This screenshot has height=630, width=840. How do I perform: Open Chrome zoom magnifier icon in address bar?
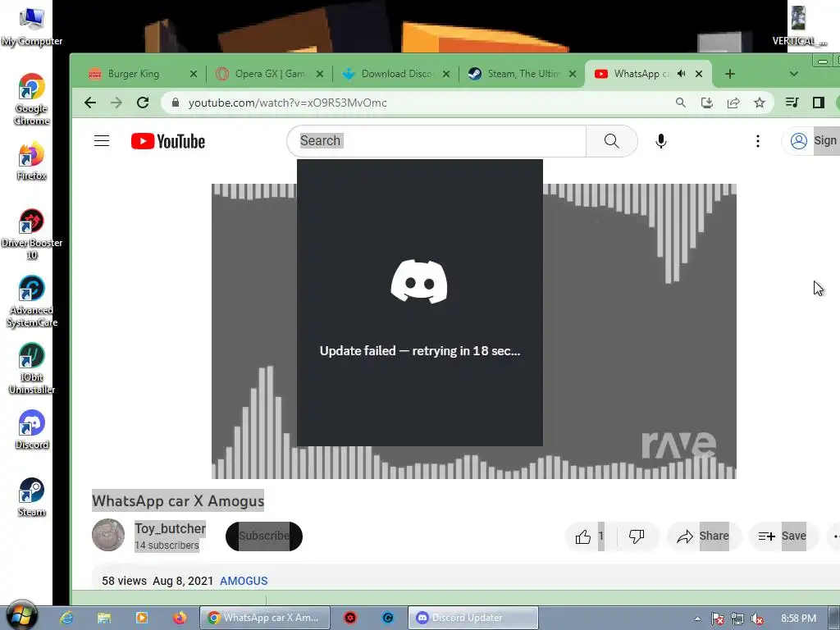coord(680,103)
